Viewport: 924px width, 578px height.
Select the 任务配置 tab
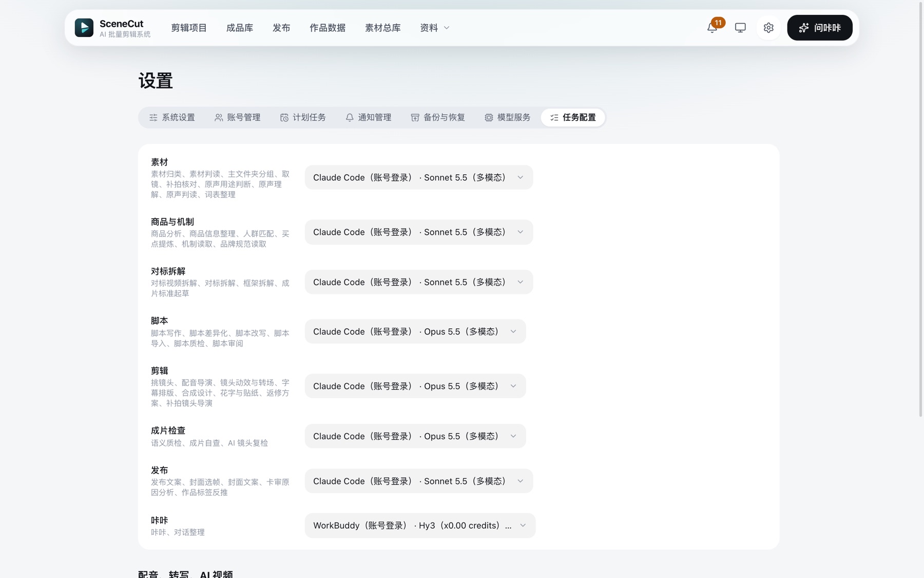pyautogui.click(x=573, y=118)
